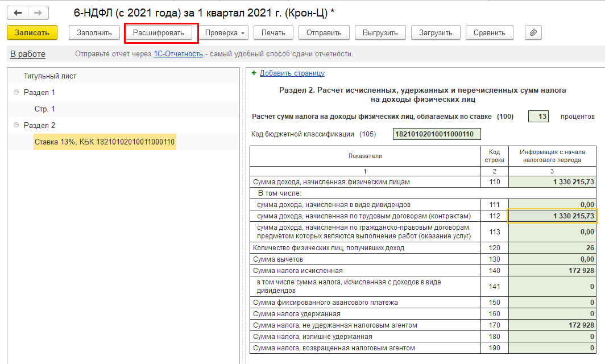Go forward with the right arrow
This screenshot has height=364, width=605.
[x=38, y=13]
